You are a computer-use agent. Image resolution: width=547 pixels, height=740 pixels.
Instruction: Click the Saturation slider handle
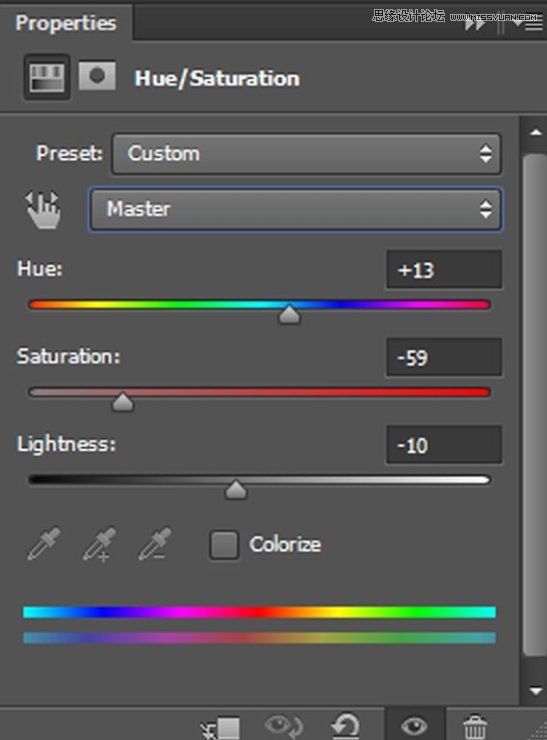pyautogui.click(x=123, y=402)
